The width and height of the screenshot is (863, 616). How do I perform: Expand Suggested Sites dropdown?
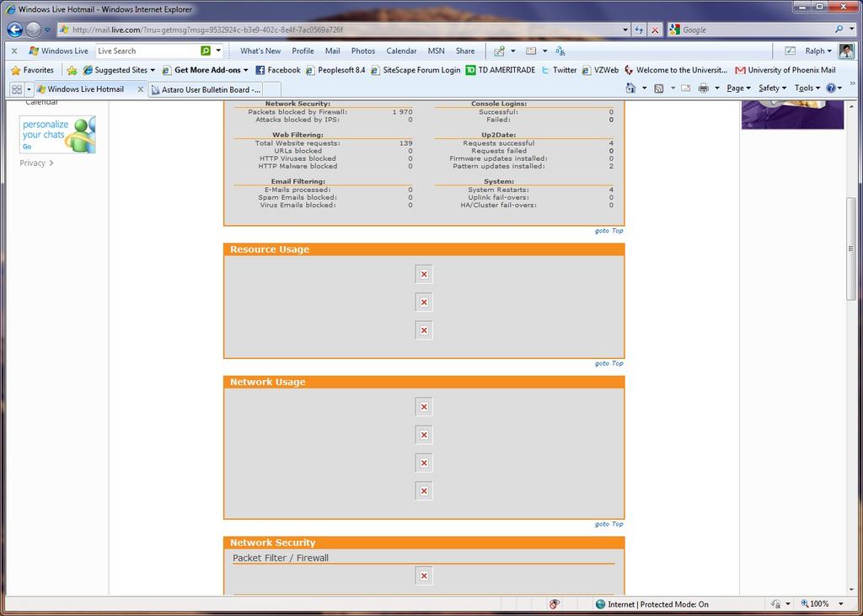click(x=153, y=71)
